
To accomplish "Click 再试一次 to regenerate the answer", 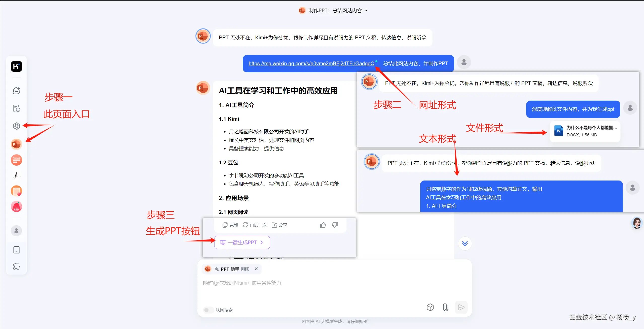I will pos(255,225).
